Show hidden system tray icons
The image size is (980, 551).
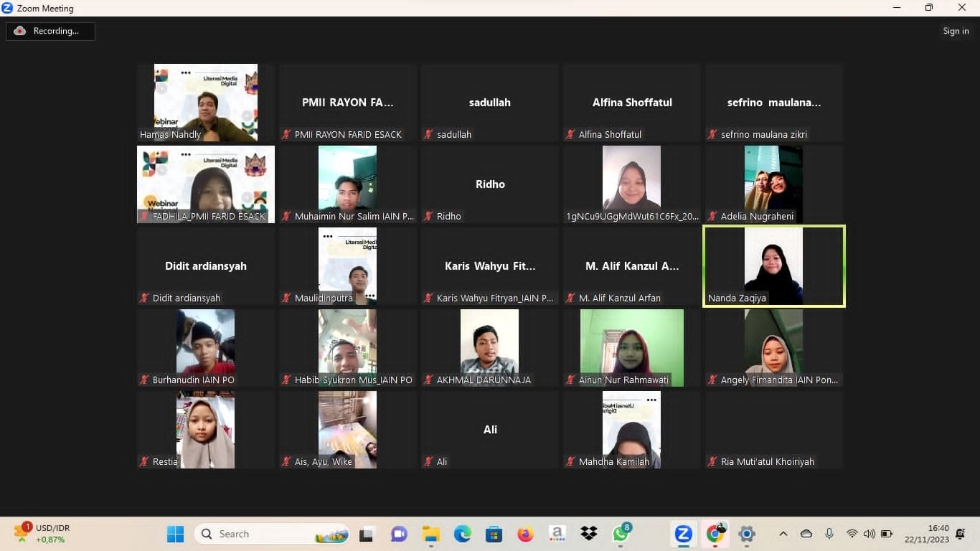(x=783, y=534)
